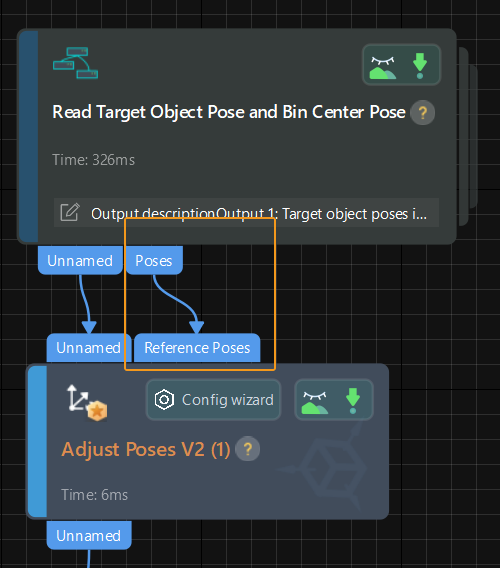
Task: Click the green download arrow on Adjust Poses V2
Action: (353, 401)
